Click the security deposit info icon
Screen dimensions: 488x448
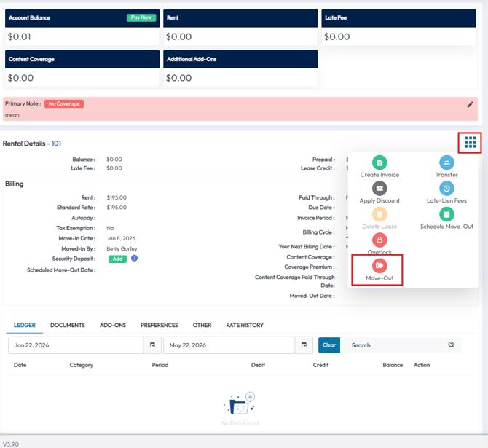(134, 258)
